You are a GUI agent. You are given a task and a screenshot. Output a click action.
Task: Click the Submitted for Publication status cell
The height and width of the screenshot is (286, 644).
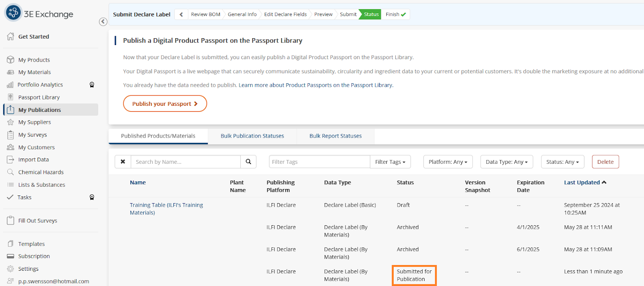(x=414, y=275)
